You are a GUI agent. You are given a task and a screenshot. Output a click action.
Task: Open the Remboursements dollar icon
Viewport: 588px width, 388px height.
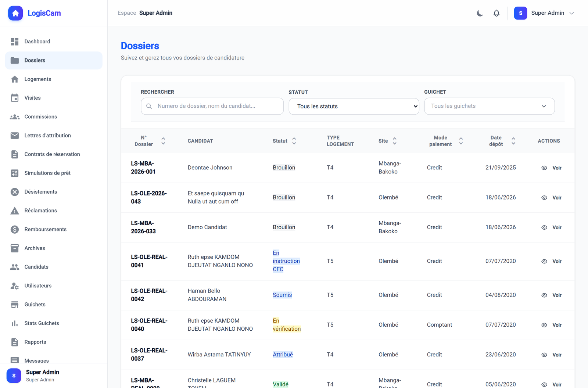tap(15, 229)
